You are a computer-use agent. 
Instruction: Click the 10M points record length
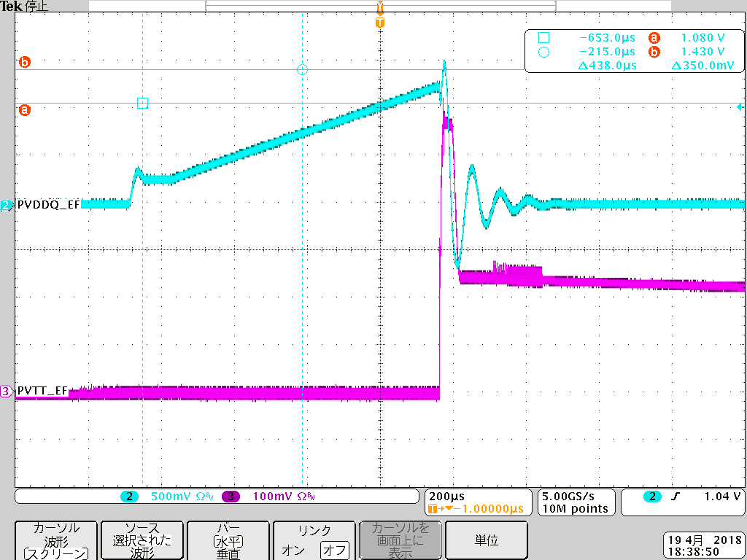click(575, 508)
